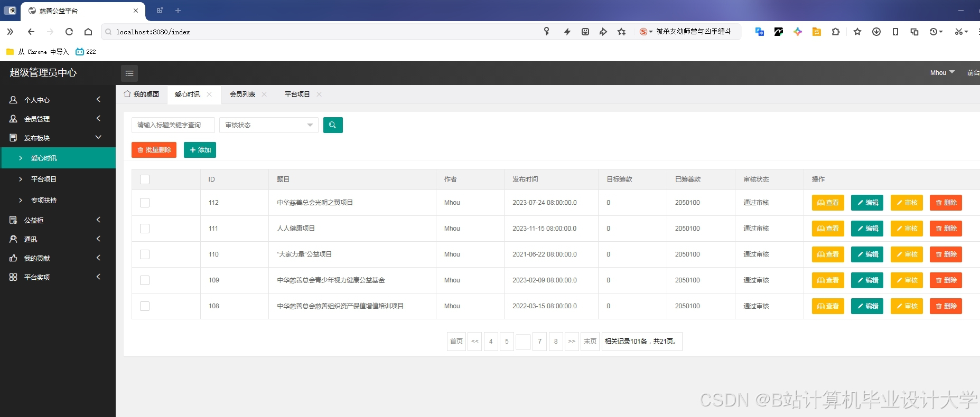Click the 平台奖项 grid icon in sidebar

click(x=13, y=277)
